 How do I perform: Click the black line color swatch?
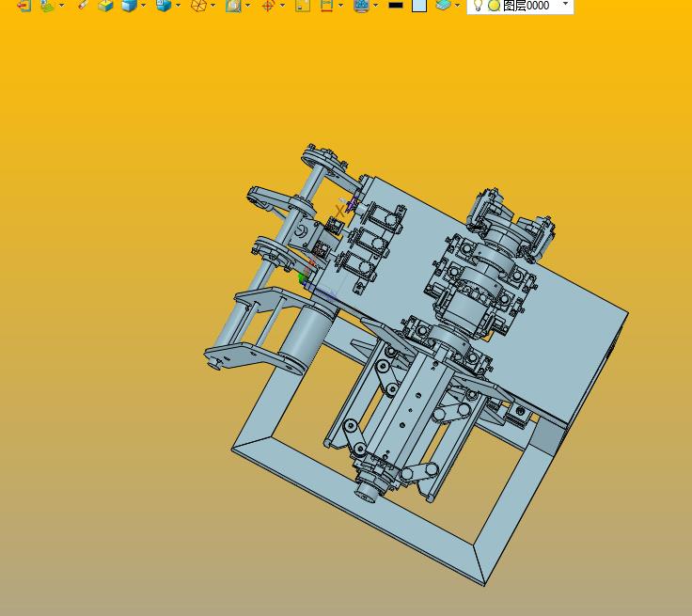pos(396,6)
